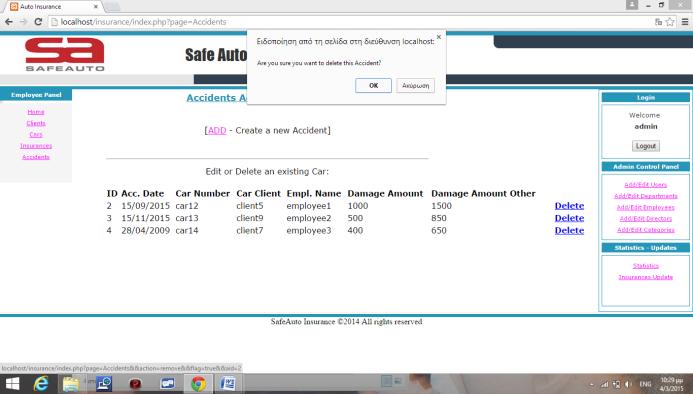Click the employee3 cell
The width and height of the screenshot is (693, 394).
308,230
